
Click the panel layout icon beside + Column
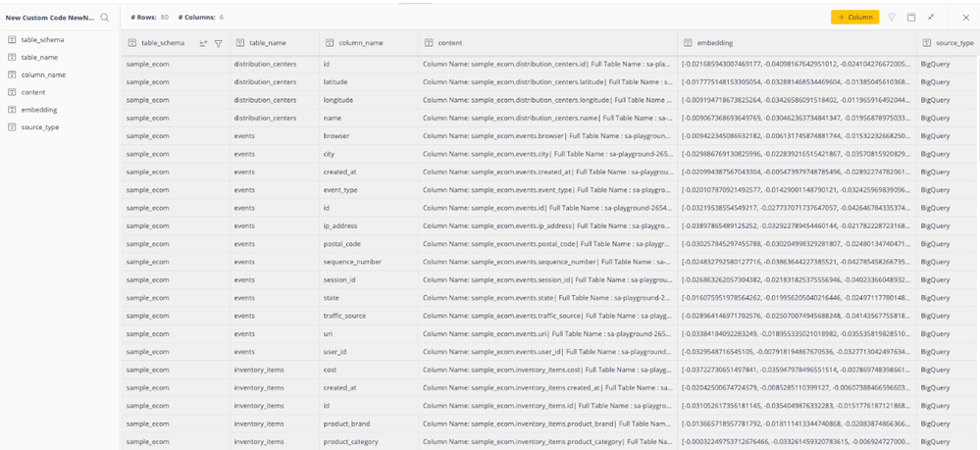(911, 18)
